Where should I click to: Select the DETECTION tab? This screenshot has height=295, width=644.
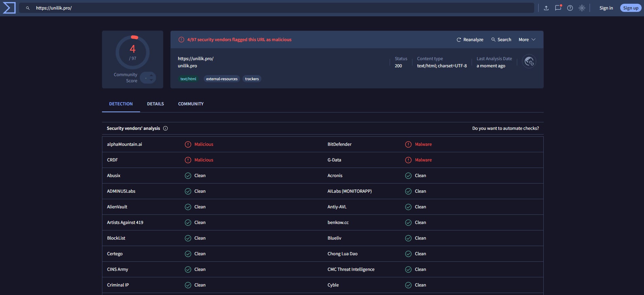tap(121, 104)
